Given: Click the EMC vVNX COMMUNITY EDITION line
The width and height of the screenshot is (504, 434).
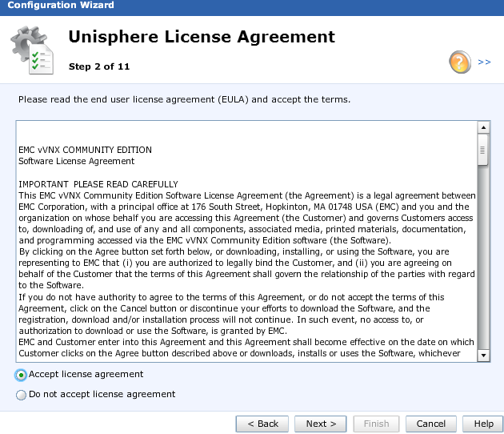Looking at the screenshot, I should point(85,150).
